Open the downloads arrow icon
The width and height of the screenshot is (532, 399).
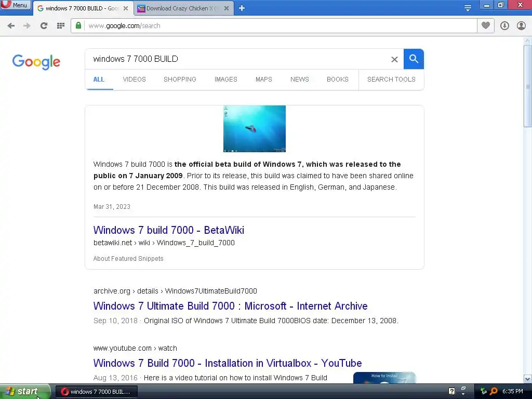pos(504,26)
